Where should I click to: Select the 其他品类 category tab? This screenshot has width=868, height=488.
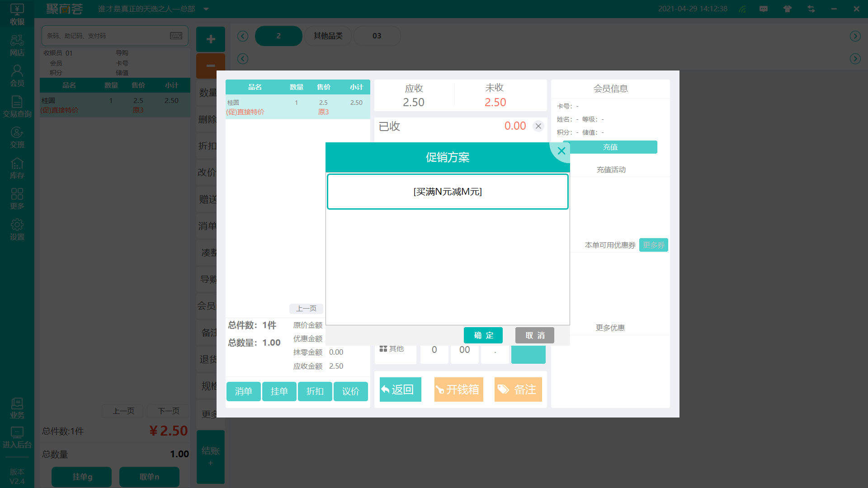(328, 36)
